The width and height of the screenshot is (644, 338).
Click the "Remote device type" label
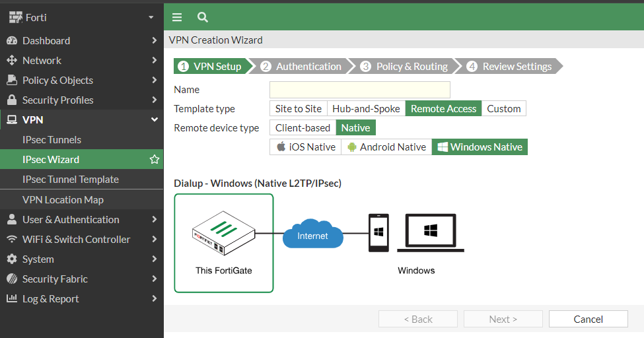pyautogui.click(x=217, y=127)
